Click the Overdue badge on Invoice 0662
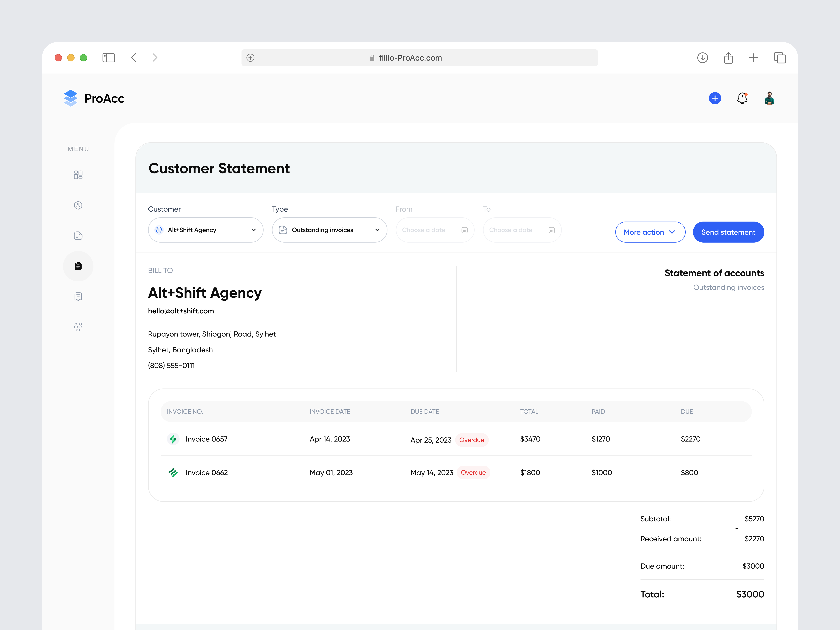 [473, 472]
